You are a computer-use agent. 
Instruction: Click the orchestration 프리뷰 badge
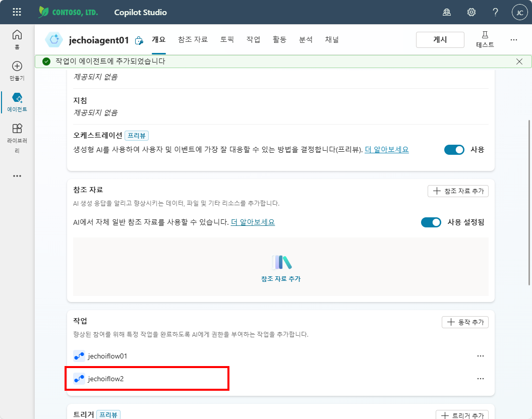pyautogui.click(x=137, y=136)
